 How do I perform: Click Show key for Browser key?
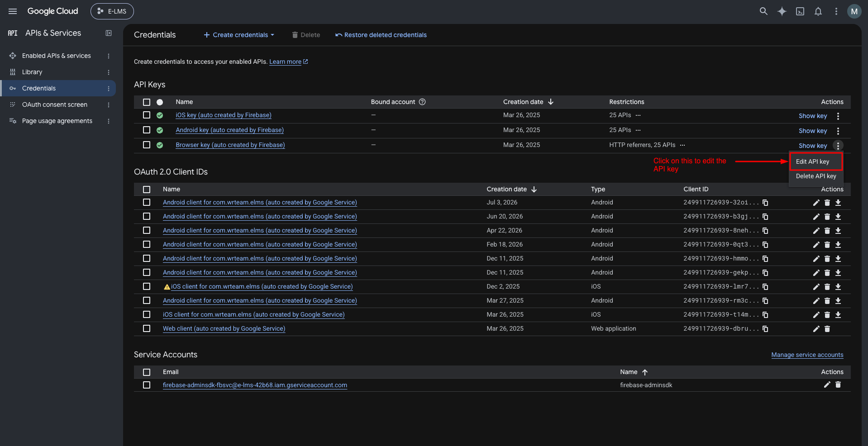click(813, 146)
